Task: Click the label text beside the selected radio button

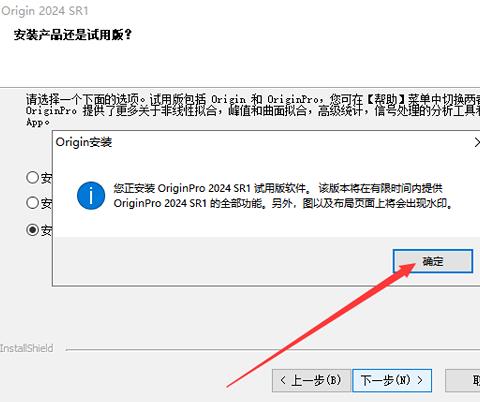Action: coord(47,230)
